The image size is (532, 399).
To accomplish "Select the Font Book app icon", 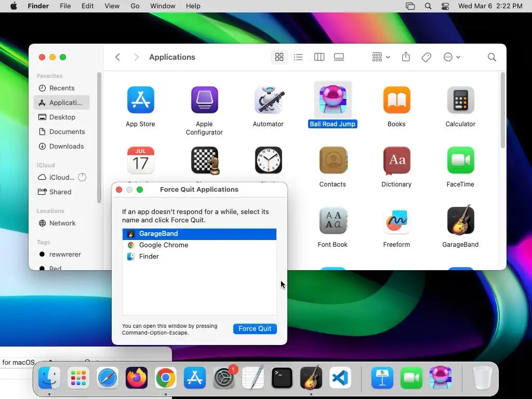I will click(333, 220).
